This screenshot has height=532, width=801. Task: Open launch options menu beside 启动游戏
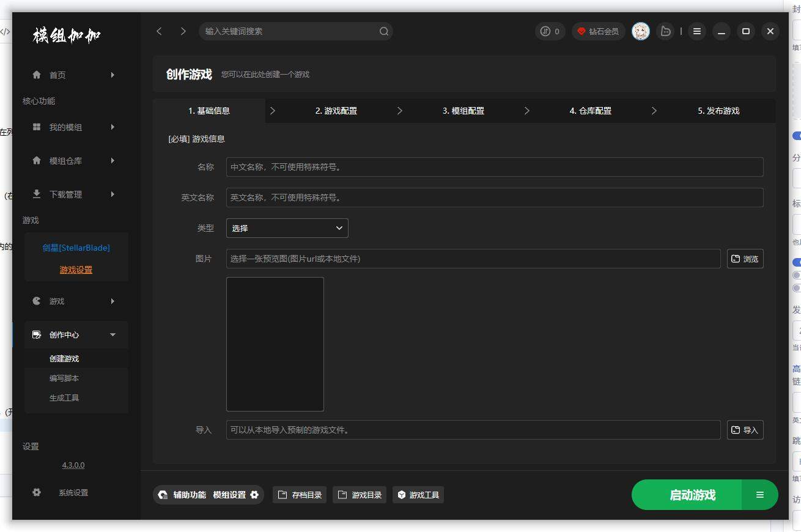[x=759, y=495]
